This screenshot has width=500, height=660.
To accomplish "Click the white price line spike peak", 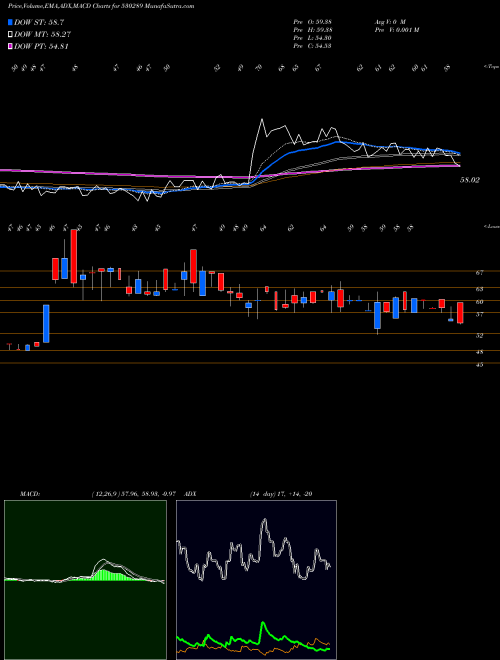I will pyautogui.click(x=262, y=120).
